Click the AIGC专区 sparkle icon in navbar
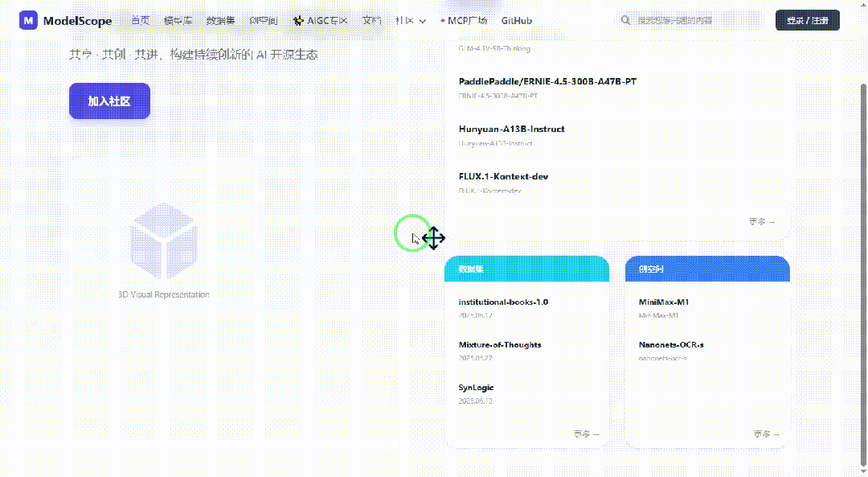Image resolution: width=868 pixels, height=477 pixels. [x=298, y=20]
